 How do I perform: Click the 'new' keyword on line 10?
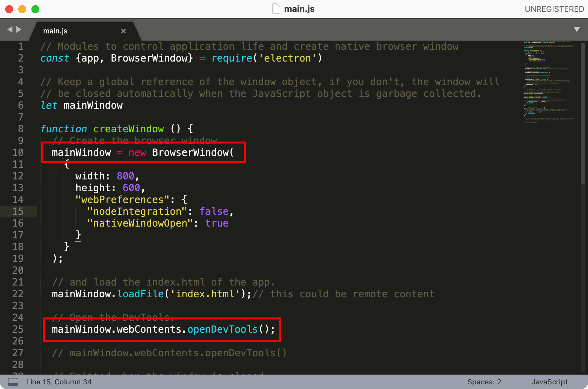(138, 153)
